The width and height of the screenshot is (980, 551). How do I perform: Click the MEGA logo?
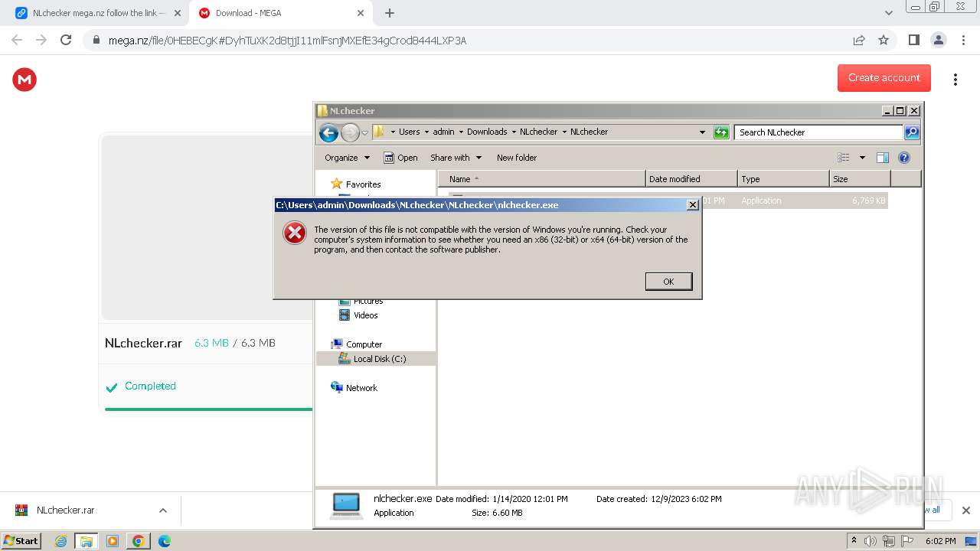(x=24, y=79)
